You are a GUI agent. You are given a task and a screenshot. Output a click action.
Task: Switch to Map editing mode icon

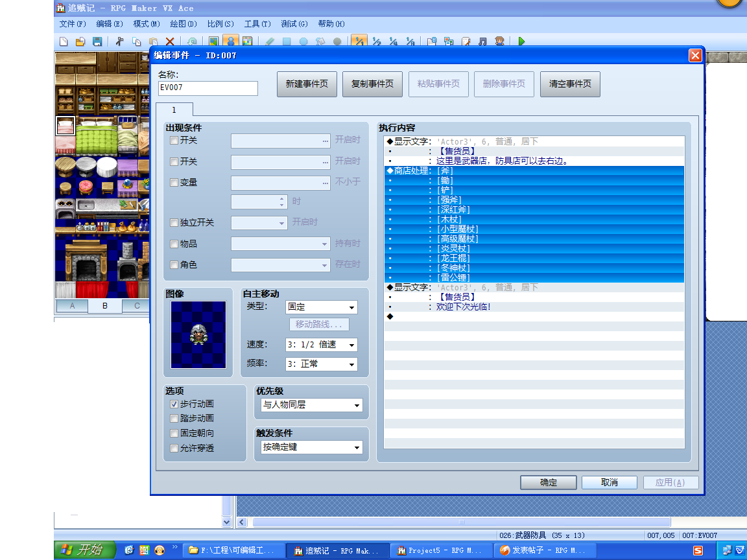coord(213,41)
